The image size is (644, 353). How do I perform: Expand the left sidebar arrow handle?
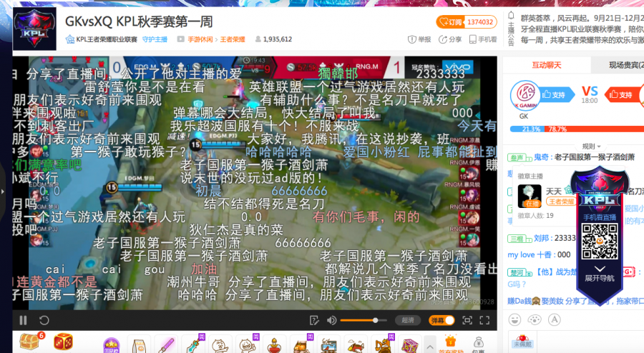[x=2, y=191]
